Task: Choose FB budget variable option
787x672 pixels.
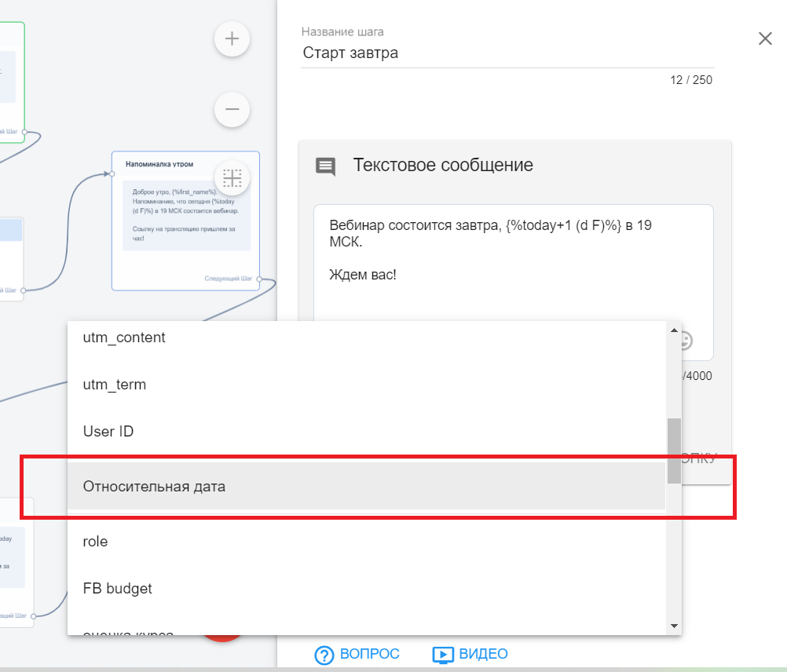Action: point(118,589)
